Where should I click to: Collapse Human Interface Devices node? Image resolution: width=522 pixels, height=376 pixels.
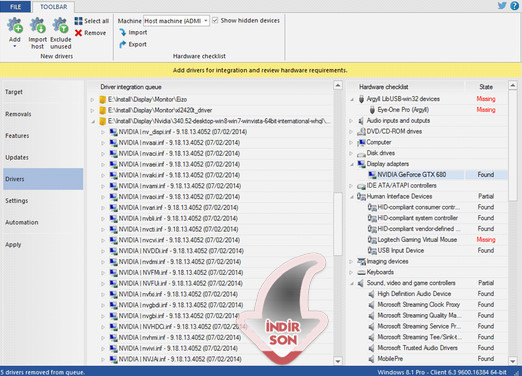352,197
